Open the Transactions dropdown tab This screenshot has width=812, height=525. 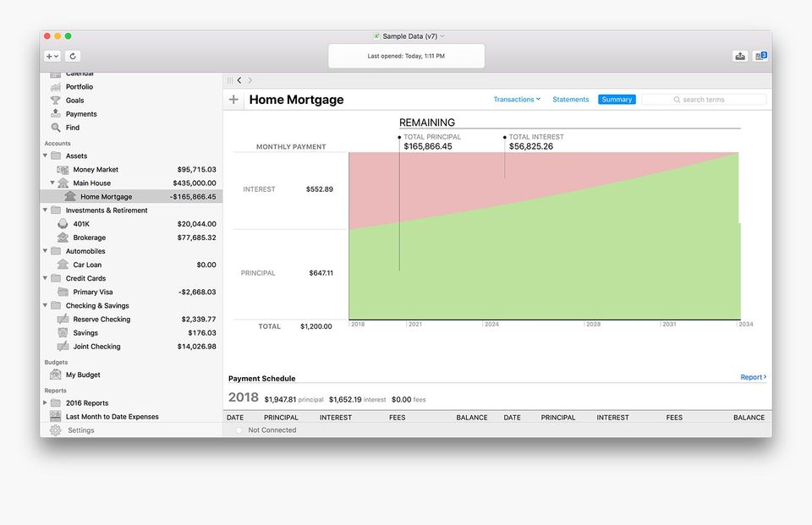tap(517, 100)
